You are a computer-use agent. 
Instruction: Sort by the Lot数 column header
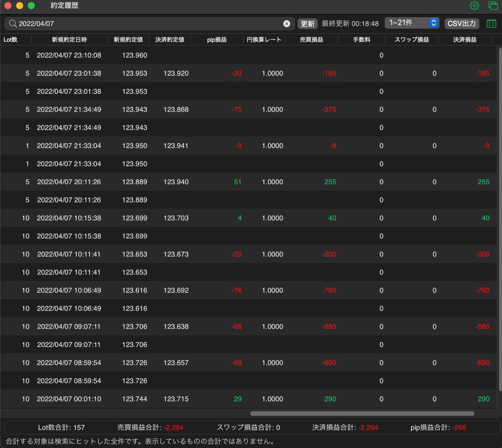10,40
